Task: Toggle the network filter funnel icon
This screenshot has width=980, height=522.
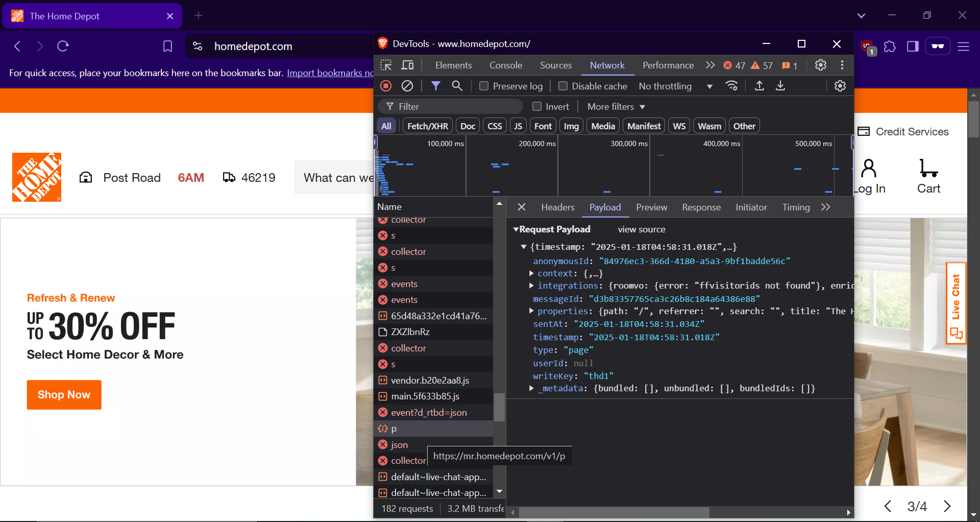Action: [x=435, y=86]
